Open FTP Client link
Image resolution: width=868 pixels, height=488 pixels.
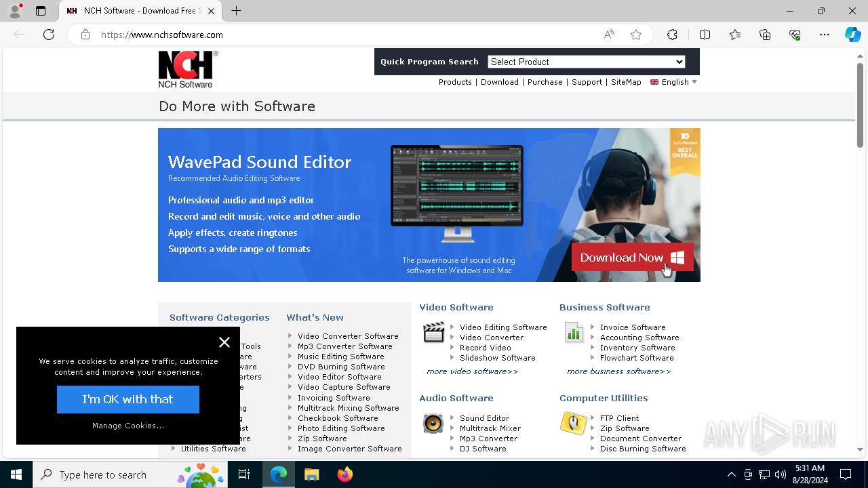pyautogui.click(x=619, y=418)
